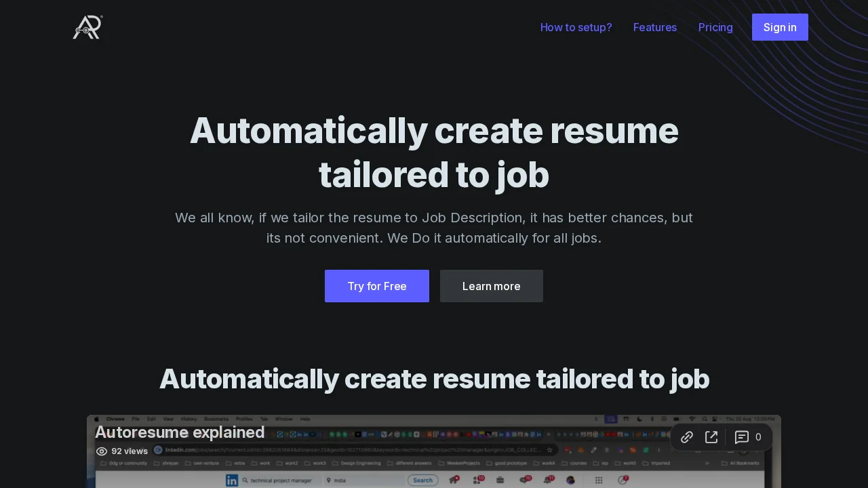Click the eye icon next to 92 views
The image size is (868, 488).
[102, 451]
